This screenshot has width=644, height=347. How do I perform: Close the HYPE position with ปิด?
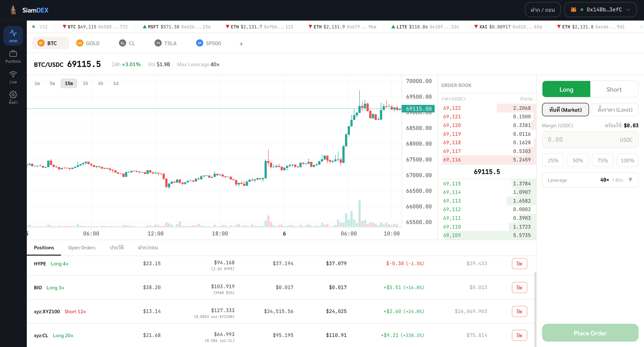pos(519,264)
